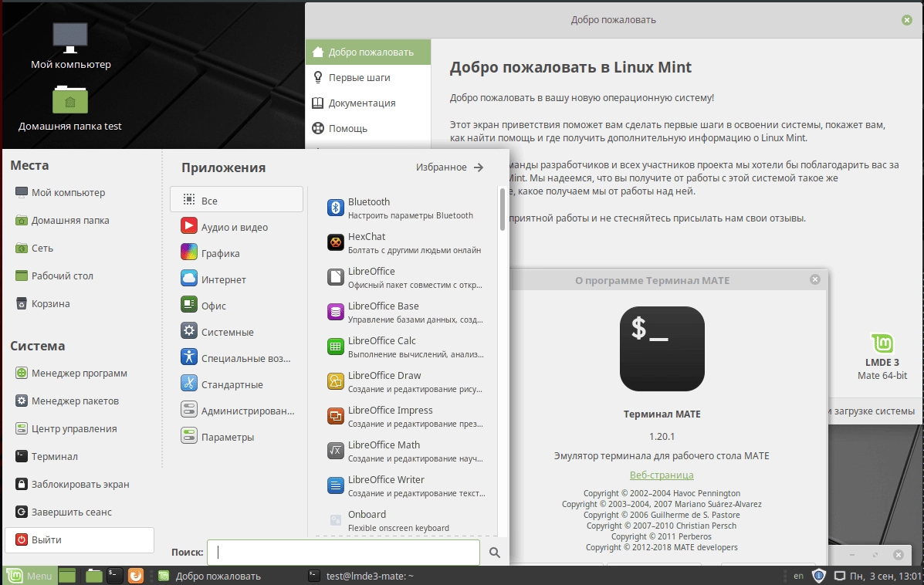Open Первые шаги in welcome window
The height and width of the screenshot is (585, 924).
(368, 77)
